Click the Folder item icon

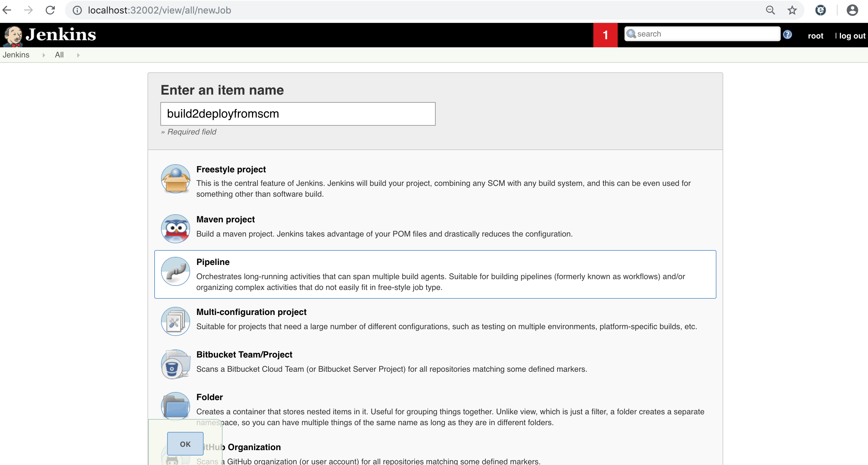pos(175,406)
